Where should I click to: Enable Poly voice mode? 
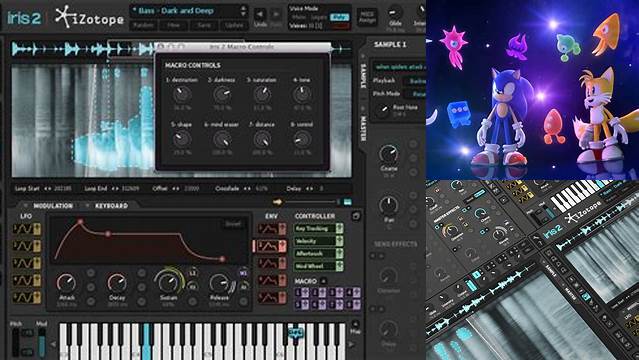(339, 17)
